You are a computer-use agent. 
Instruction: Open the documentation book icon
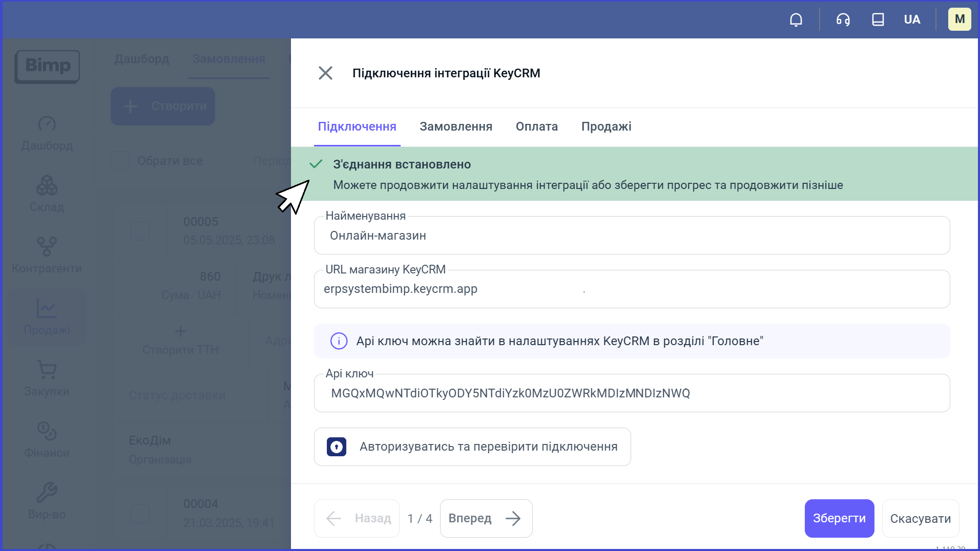point(878,19)
